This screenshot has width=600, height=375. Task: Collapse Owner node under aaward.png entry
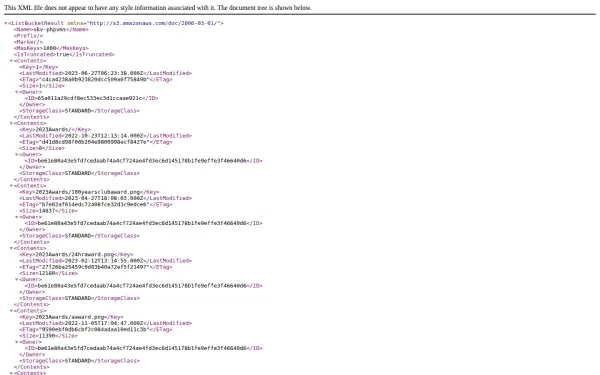click(x=17, y=342)
